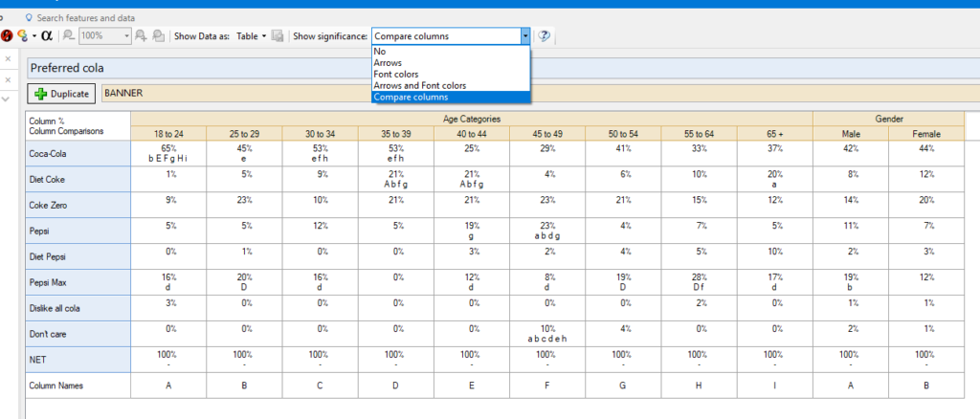Open the alpha statistical options icon
Viewport: 980px width, 419px height.
coord(46,35)
